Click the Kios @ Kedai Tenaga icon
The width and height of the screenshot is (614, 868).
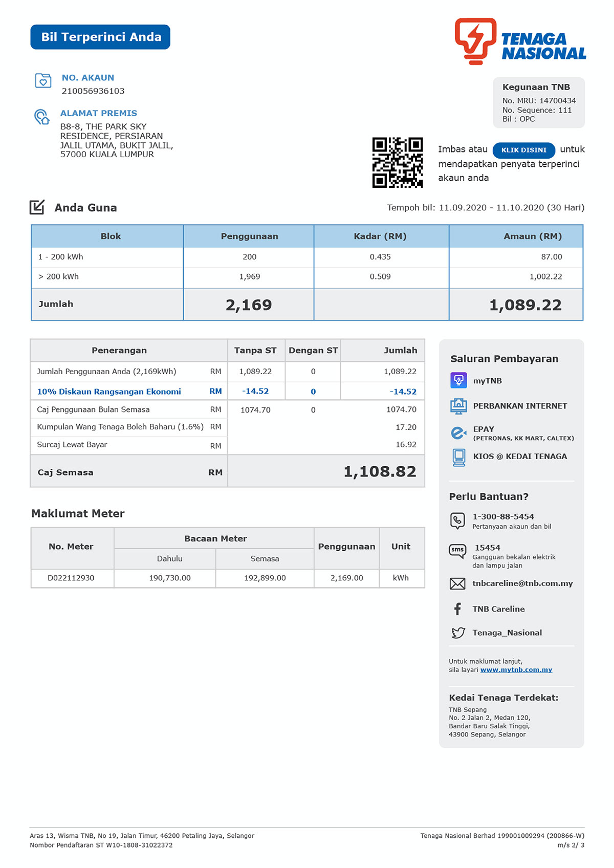click(459, 457)
